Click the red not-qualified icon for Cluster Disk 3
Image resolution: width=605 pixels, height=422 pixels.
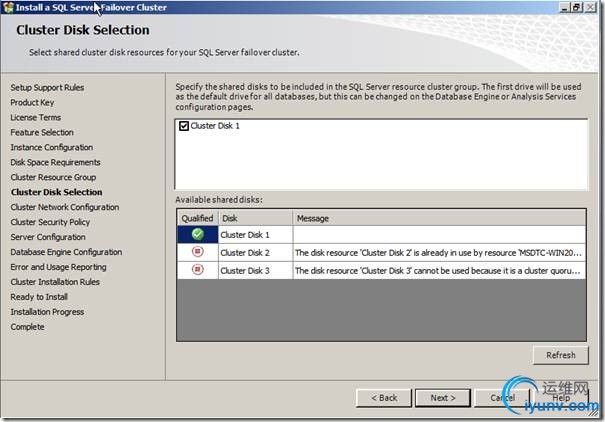tap(198, 270)
